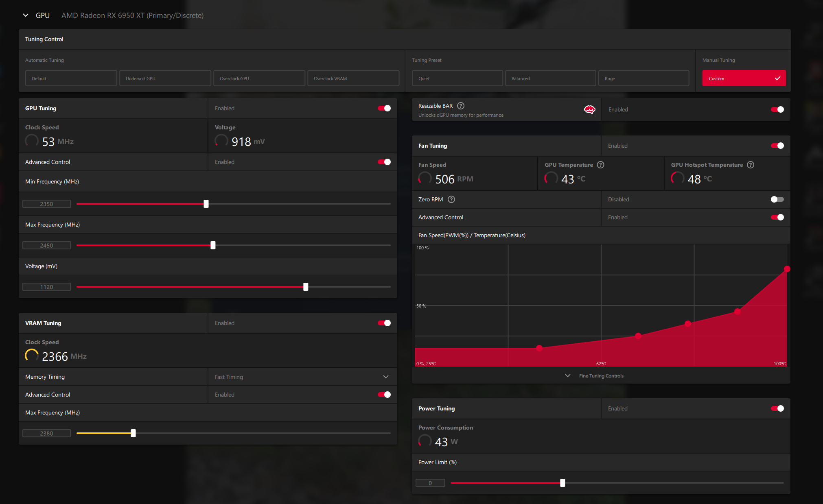
Task: Choose the Quiet tuning preset
Action: click(x=457, y=78)
